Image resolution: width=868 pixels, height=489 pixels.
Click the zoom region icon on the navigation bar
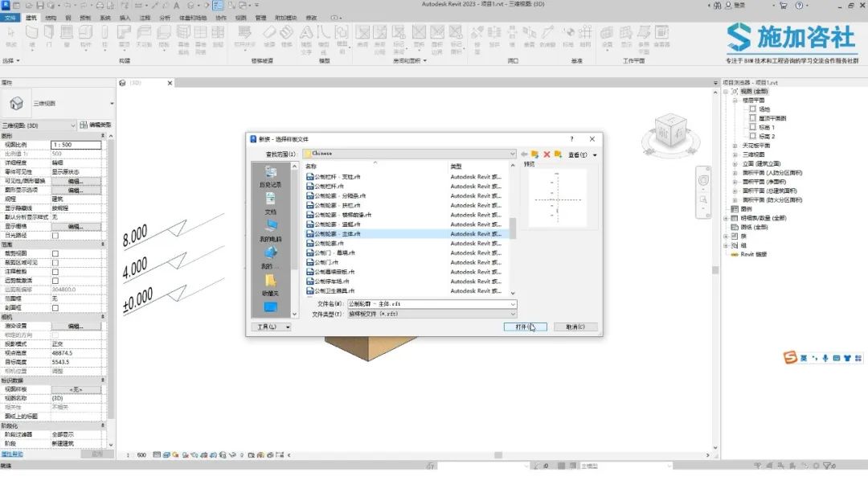703,200
